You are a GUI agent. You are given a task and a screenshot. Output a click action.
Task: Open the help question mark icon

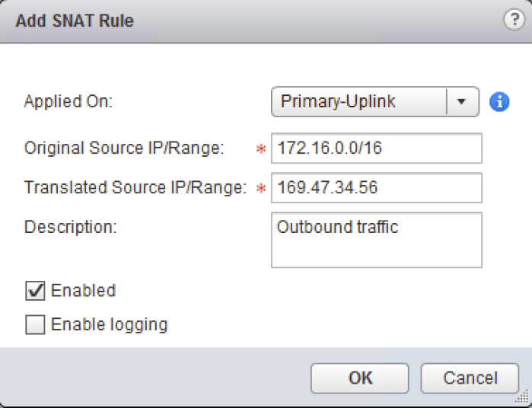click(x=514, y=21)
